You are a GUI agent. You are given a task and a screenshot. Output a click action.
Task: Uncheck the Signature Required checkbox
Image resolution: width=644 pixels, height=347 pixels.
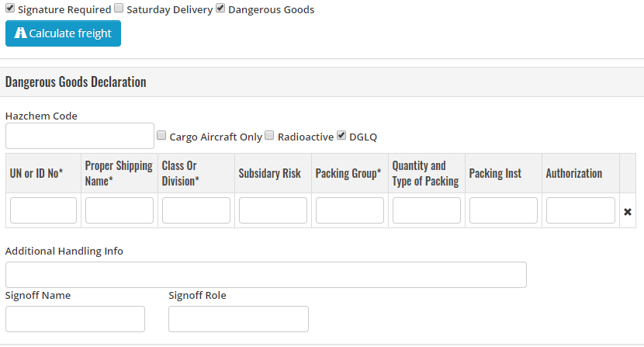click(10, 8)
